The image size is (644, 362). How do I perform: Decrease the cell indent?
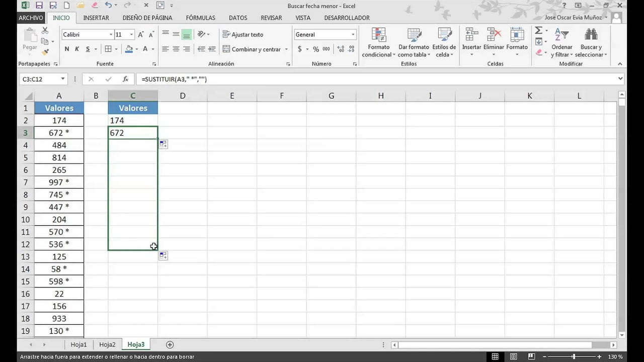[x=201, y=49]
